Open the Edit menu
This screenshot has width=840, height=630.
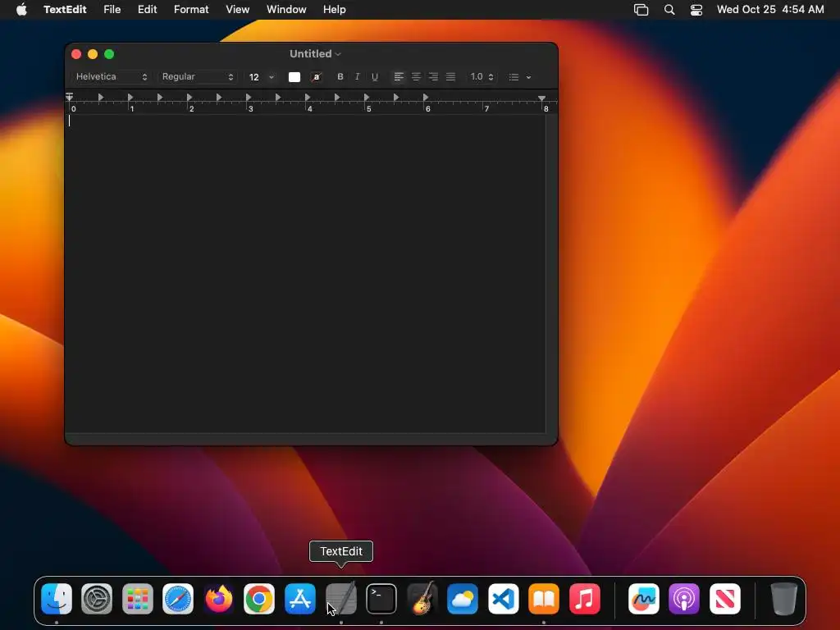[x=148, y=9]
